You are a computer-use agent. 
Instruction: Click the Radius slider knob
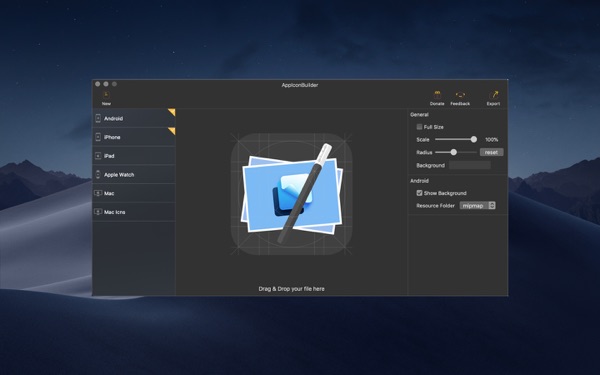coord(453,152)
